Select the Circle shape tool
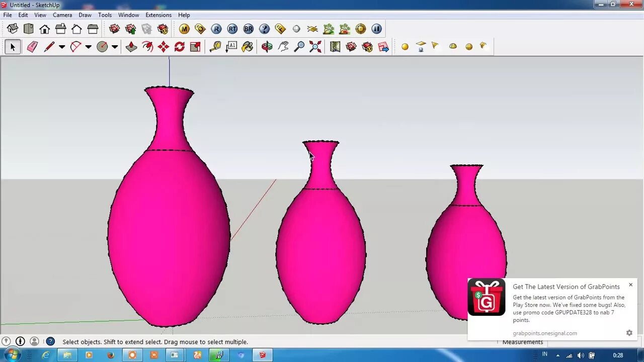 [102, 47]
